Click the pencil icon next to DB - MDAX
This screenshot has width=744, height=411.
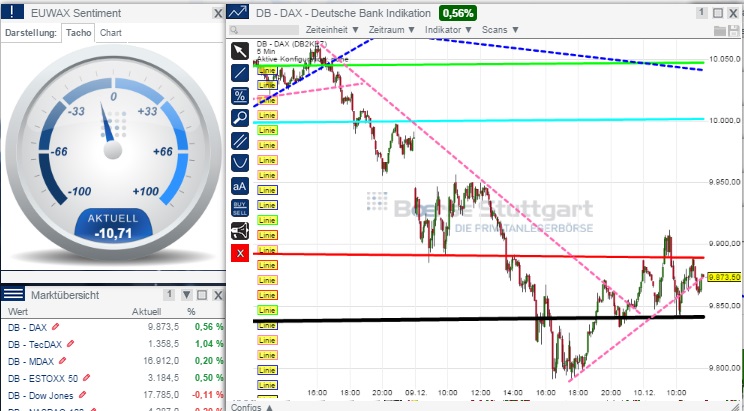pyautogui.click(x=62, y=361)
